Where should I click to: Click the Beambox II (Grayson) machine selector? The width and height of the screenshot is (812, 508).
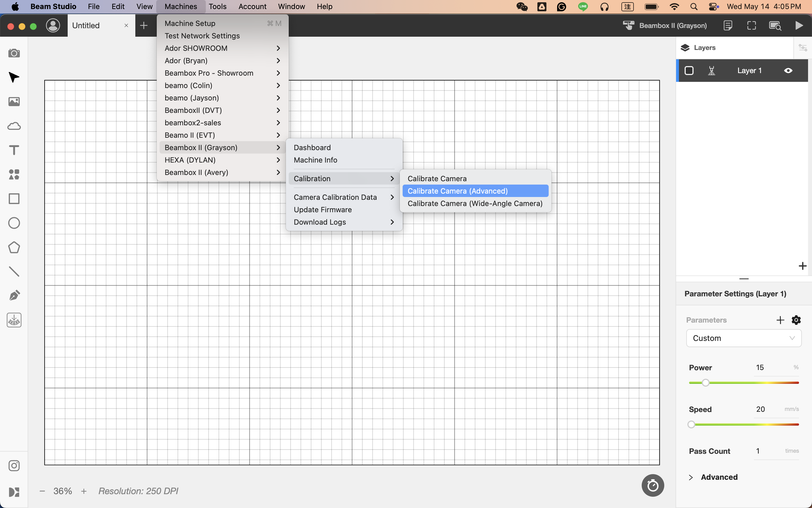tap(665, 25)
